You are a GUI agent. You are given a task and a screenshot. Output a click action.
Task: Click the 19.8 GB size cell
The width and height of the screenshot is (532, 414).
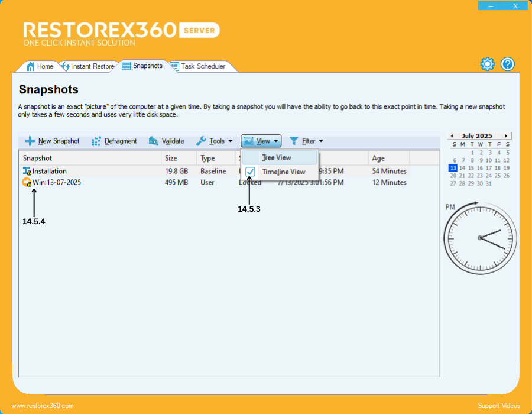(176, 171)
